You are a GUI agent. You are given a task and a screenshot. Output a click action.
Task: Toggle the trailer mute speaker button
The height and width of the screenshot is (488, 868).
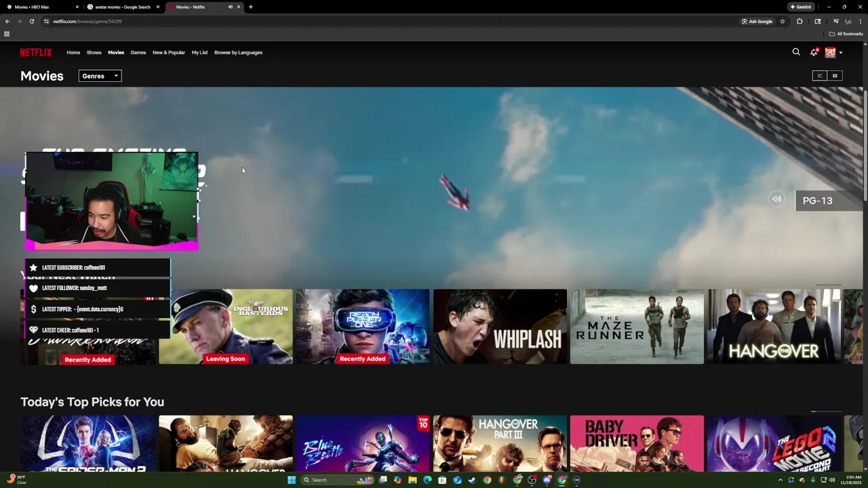776,199
